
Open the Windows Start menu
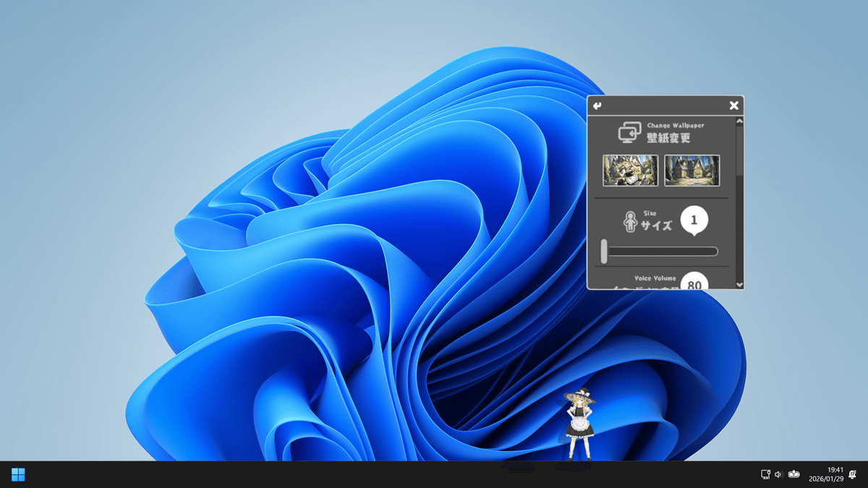[x=18, y=474]
